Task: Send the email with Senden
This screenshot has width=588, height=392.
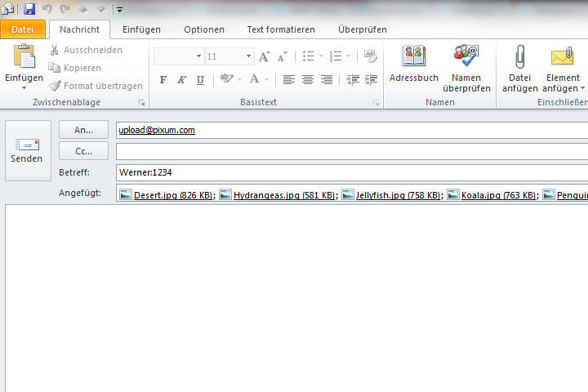Action: click(28, 150)
